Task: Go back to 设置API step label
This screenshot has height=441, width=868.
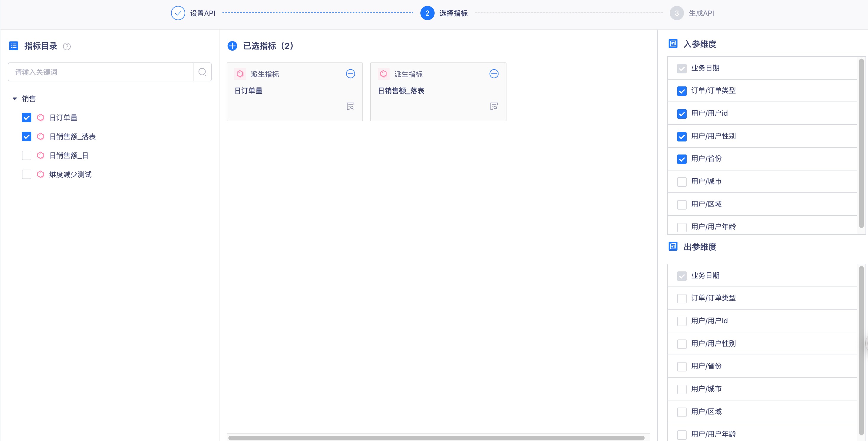Action: (203, 13)
